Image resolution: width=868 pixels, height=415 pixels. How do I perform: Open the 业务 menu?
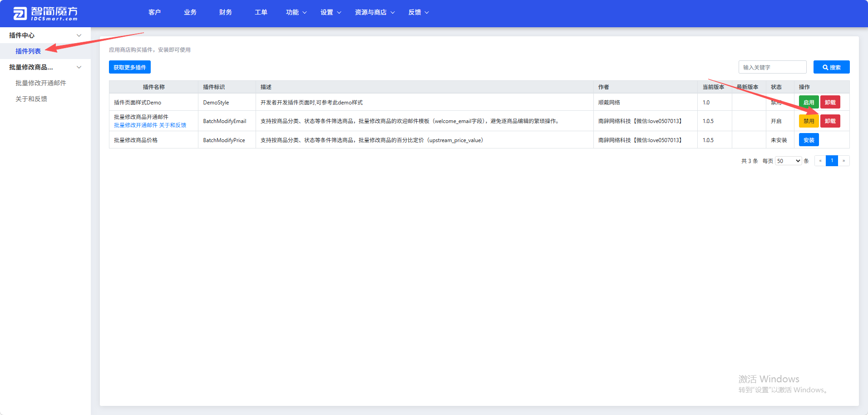click(190, 12)
